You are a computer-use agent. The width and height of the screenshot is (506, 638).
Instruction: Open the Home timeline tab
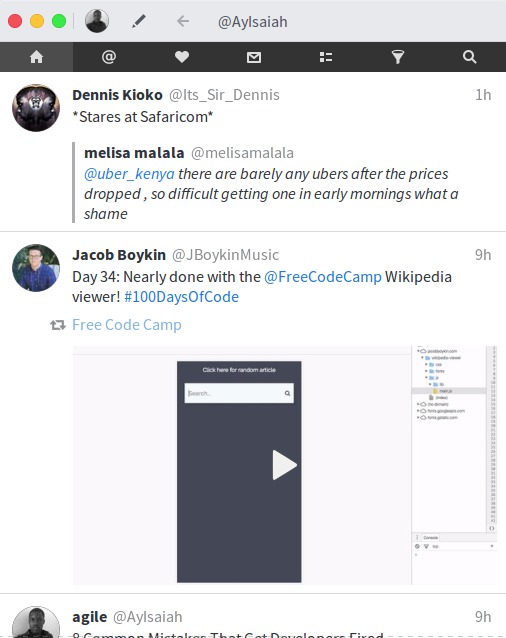[x=36, y=57]
